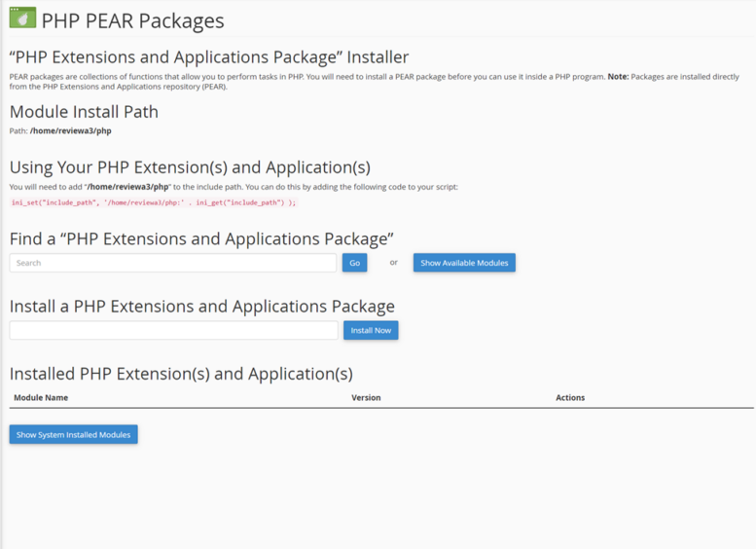Focus the install package name field

click(x=174, y=330)
